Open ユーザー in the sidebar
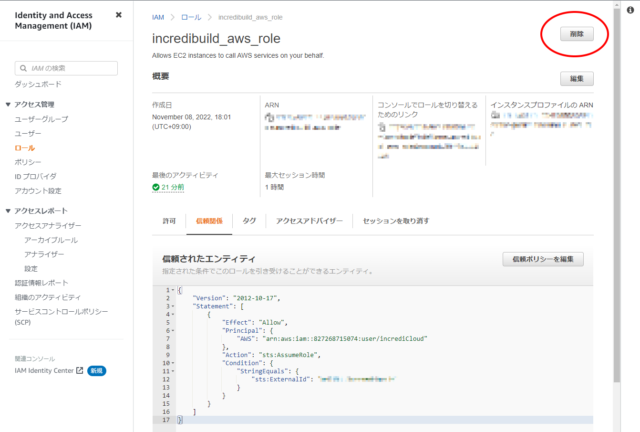The width and height of the screenshot is (640, 432). point(28,134)
